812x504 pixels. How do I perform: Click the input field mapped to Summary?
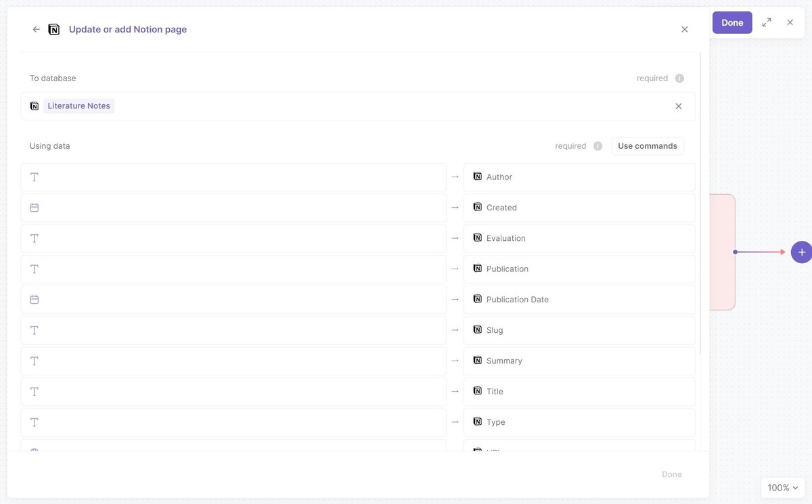pyautogui.click(x=233, y=361)
